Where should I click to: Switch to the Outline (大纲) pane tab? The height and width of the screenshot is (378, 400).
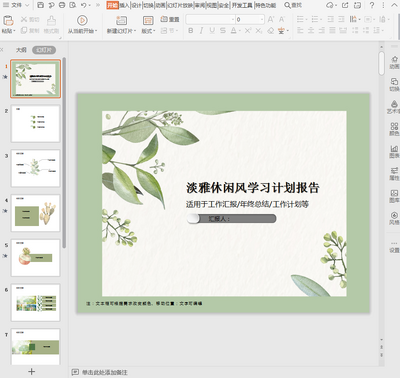21,50
